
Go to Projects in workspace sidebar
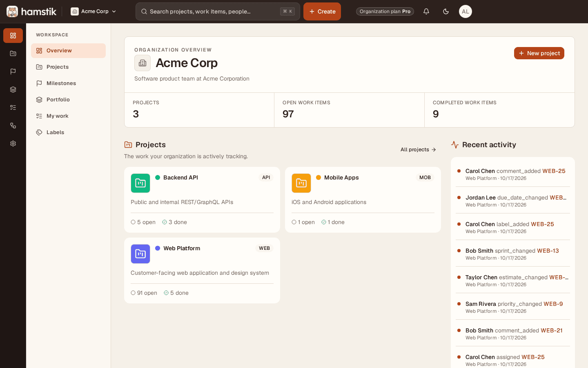tap(68, 67)
